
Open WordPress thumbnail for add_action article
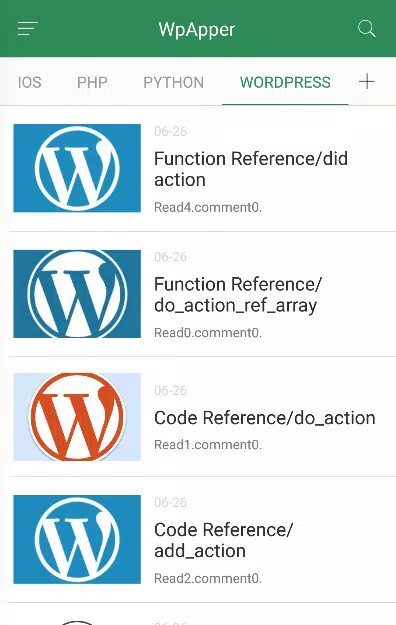pos(77,539)
